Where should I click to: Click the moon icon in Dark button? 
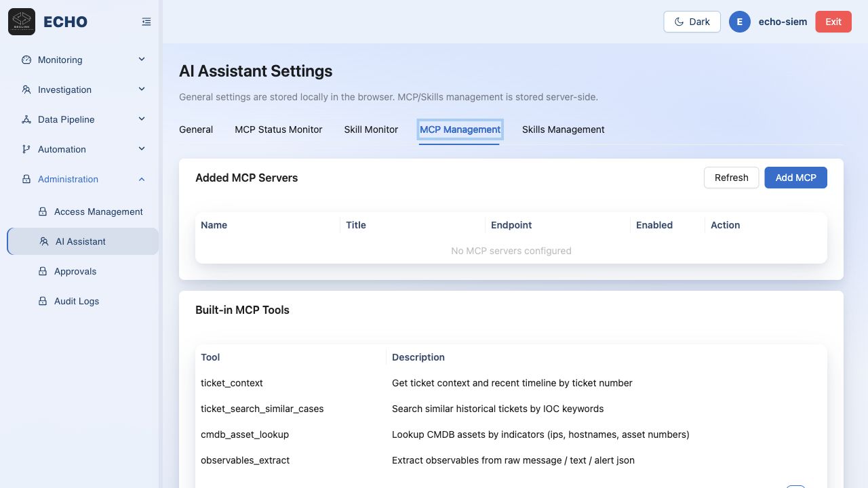(679, 22)
